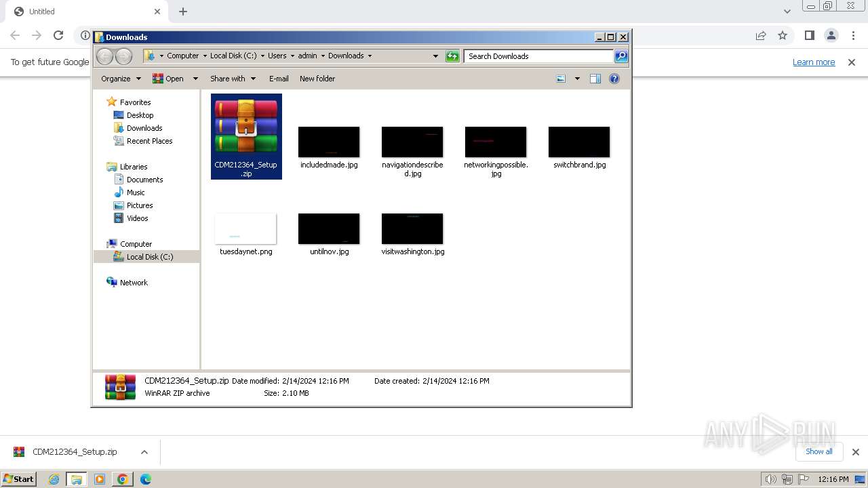The image size is (868, 488).
Task: Open Favorites in the navigation pane
Action: [x=135, y=102]
